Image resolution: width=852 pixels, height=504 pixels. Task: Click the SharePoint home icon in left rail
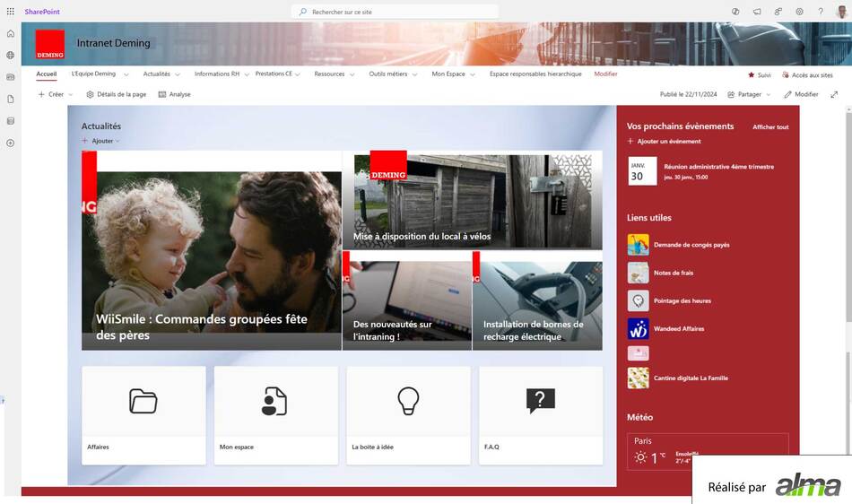11,33
